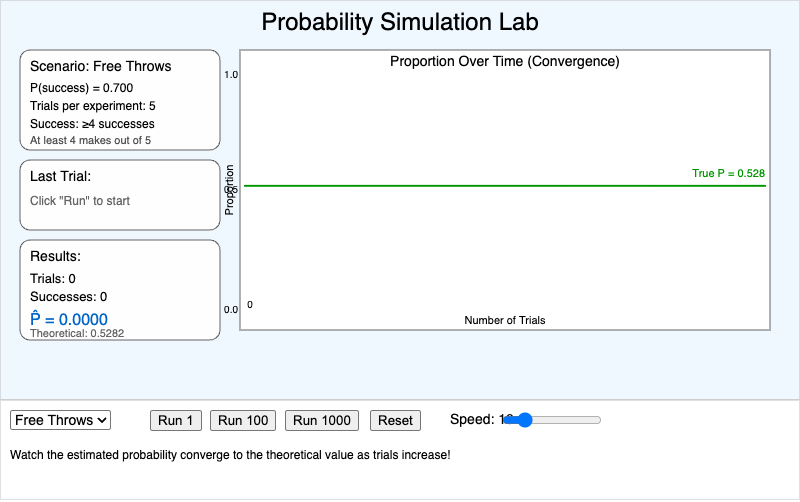Viewport: 800px width, 502px height.
Task: Click the blue P̂ = 0.0000 estimate
Action: click(69, 319)
